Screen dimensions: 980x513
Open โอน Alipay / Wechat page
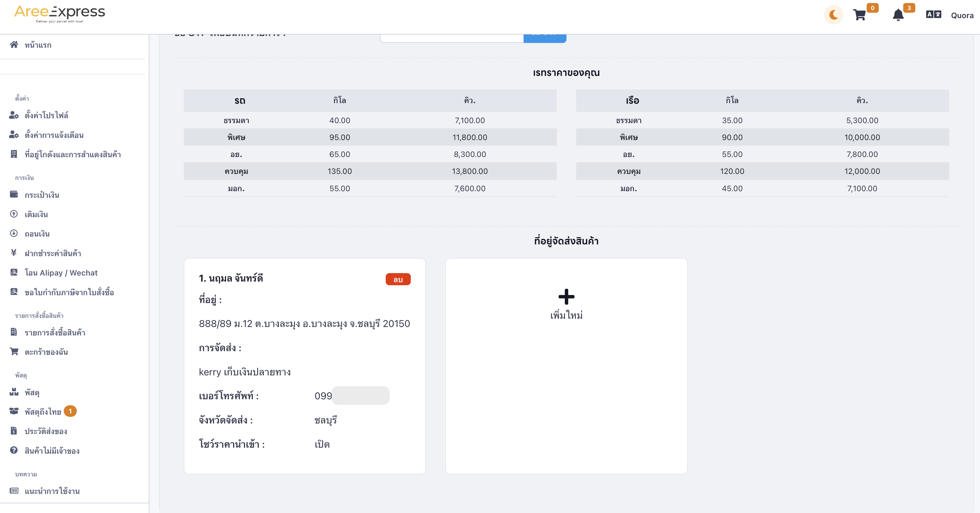pos(61,273)
